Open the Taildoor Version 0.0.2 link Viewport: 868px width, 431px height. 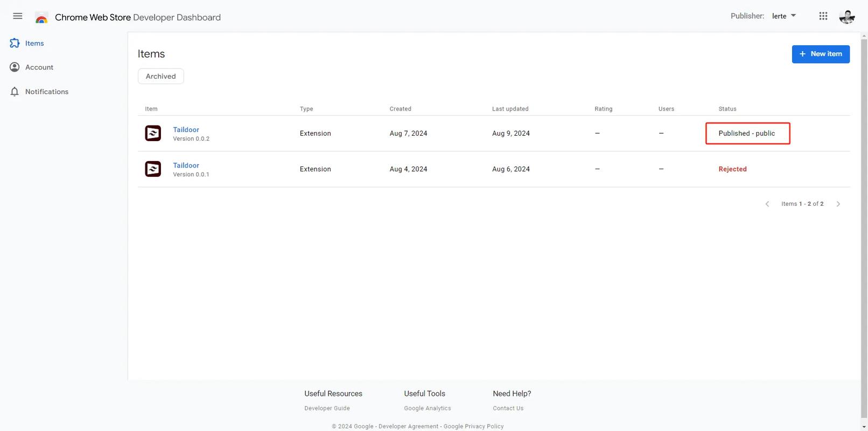(x=186, y=130)
